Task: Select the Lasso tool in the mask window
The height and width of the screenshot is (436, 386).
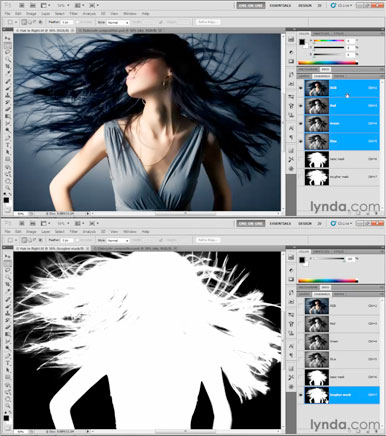Action: pos(7,270)
